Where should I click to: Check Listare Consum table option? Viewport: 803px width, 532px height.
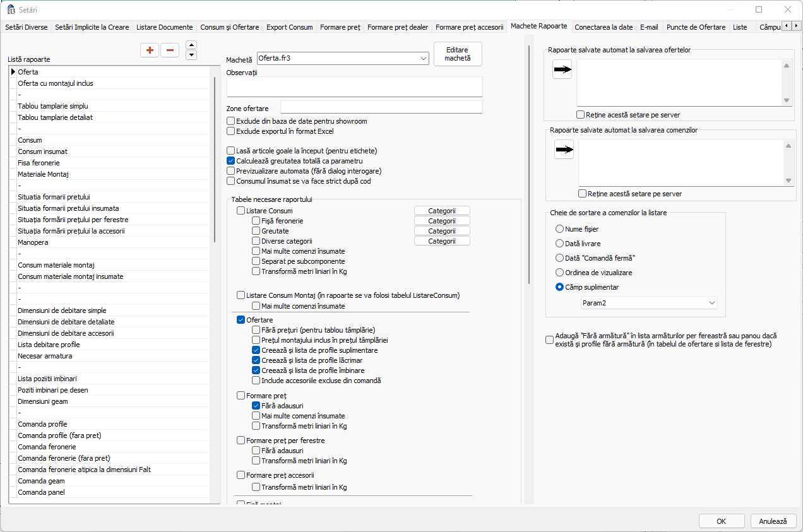(x=241, y=211)
